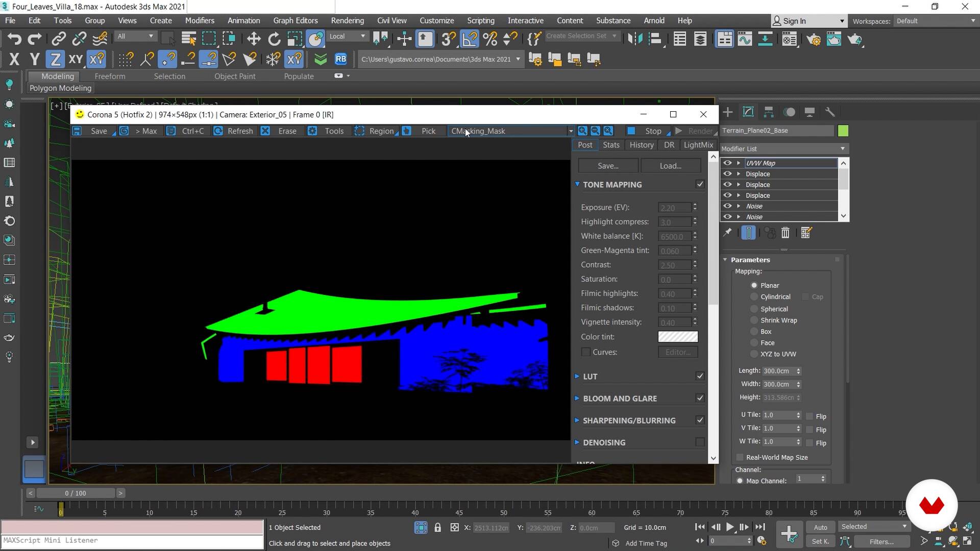Select Cylindrical mapping radio button
980x551 pixels.
pos(754,297)
